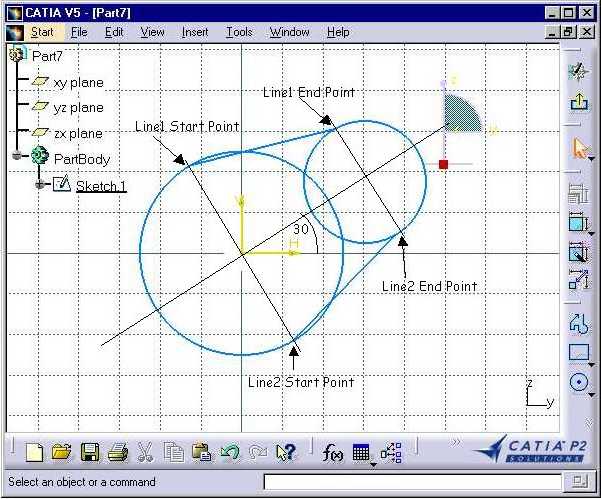Image resolution: width=601 pixels, height=499 pixels.
Task: Activate the Circle sketch tool
Action: coord(578,382)
